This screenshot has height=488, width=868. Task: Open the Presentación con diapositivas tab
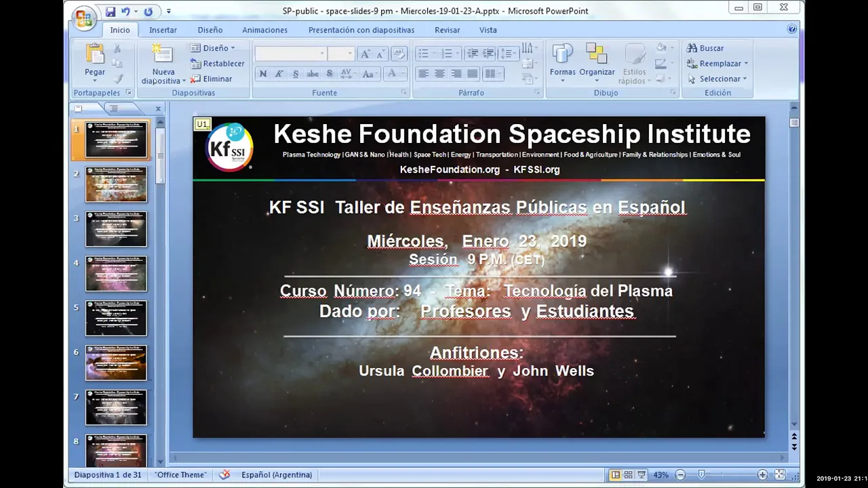point(361,30)
